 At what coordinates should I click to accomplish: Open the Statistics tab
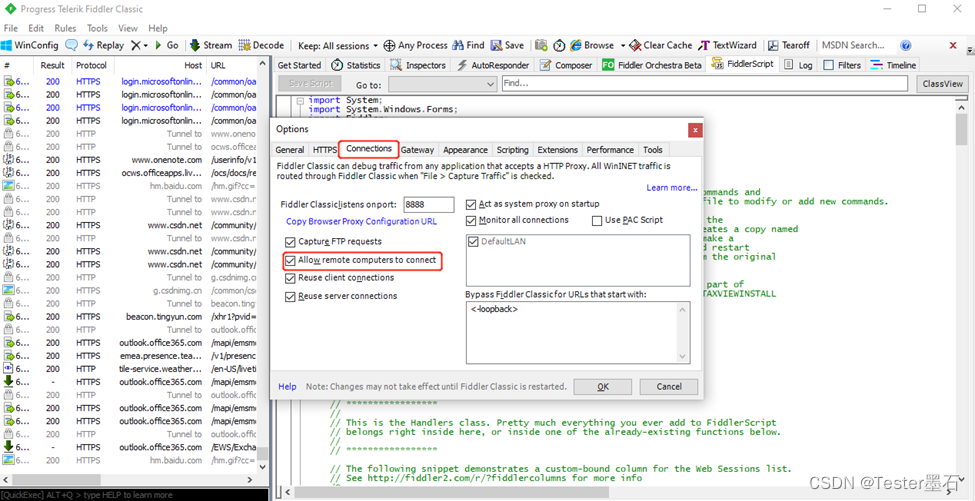coord(355,65)
